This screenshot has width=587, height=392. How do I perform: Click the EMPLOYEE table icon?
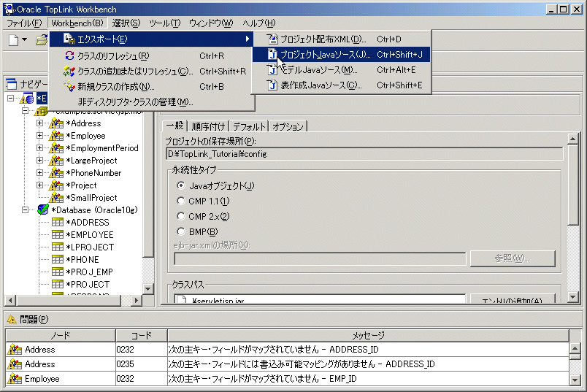click(x=58, y=234)
